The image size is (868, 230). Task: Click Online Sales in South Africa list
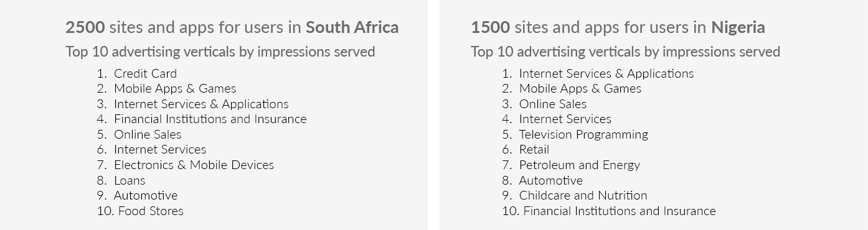pos(148,134)
